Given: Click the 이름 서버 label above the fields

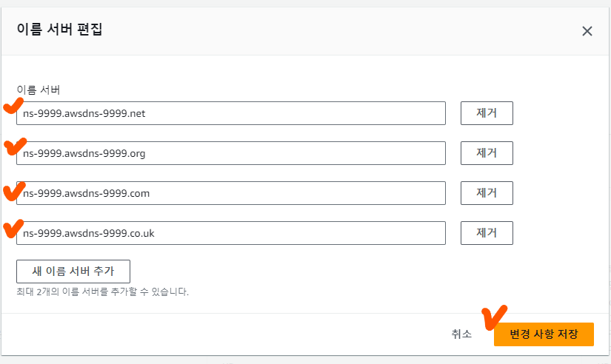Looking at the screenshot, I should click(x=39, y=90).
